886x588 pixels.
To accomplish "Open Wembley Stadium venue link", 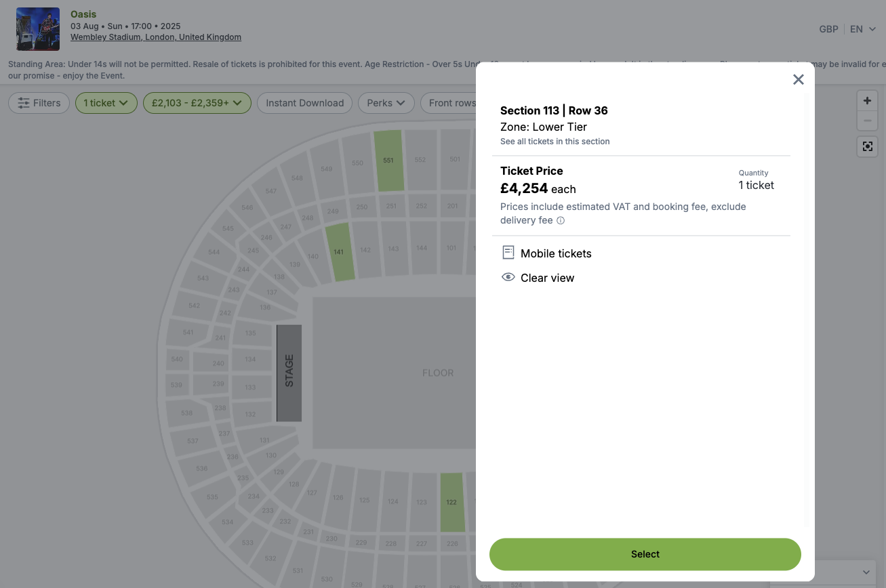I will point(156,37).
